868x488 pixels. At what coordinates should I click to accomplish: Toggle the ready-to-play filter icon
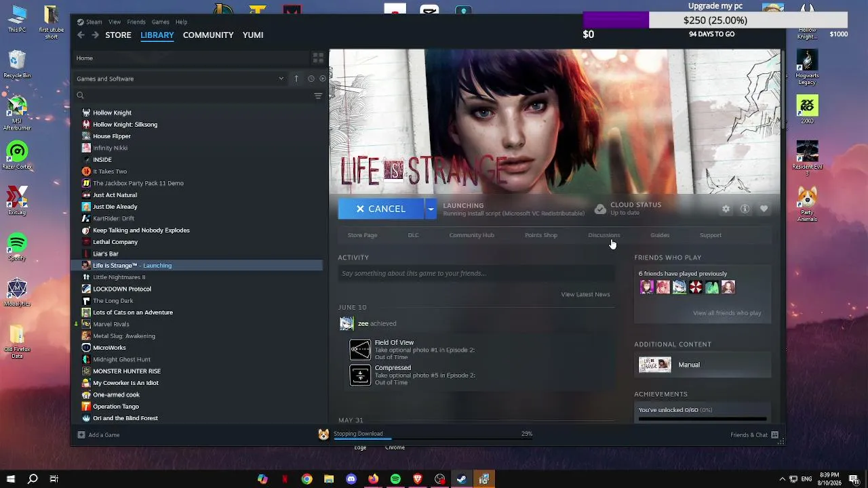tap(322, 79)
